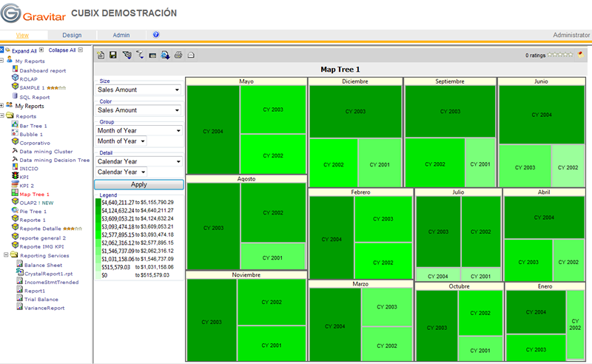This screenshot has height=364, width=592.
Task: Switch to the Design tab
Action: (72, 35)
